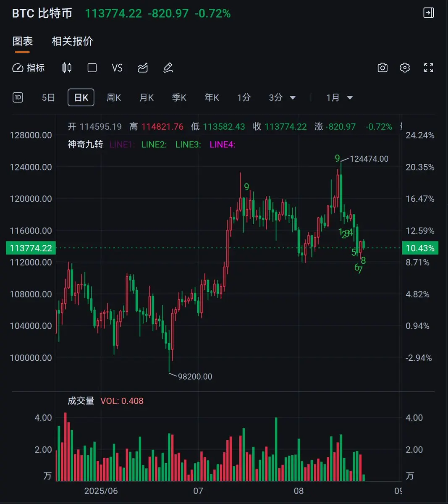Open chart settings gear

(x=405, y=68)
